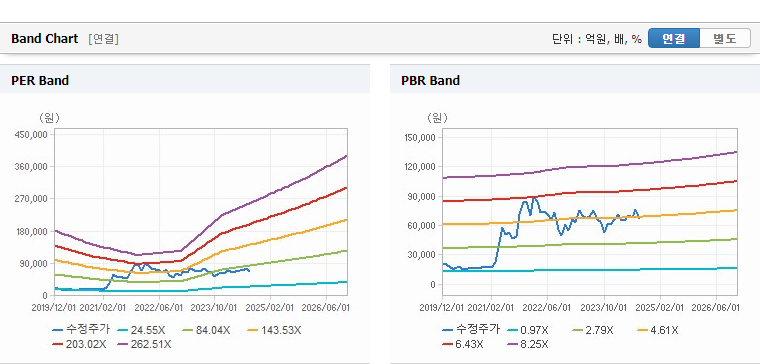The height and width of the screenshot is (364, 760).
Task: Click the Band Chart section heading
Action: coord(45,39)
